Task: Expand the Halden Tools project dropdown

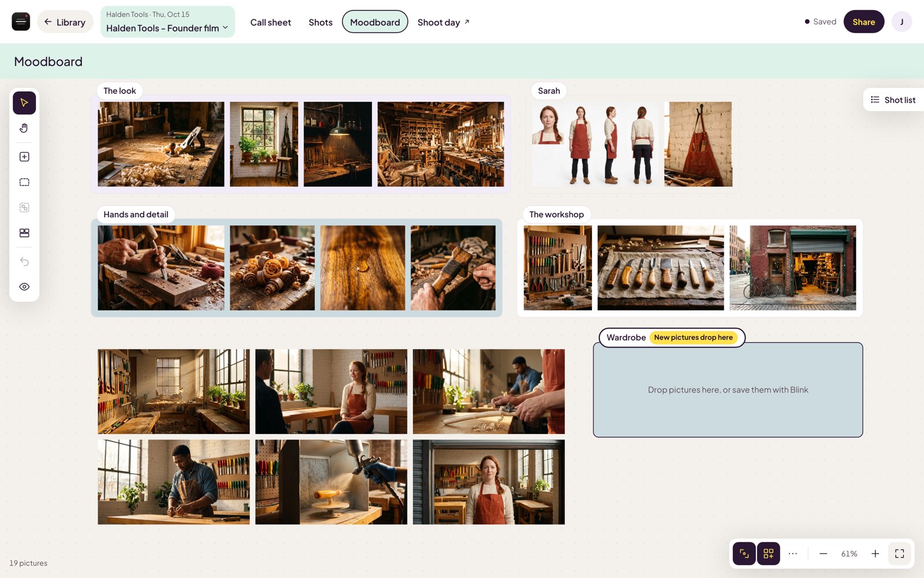Action: click(x=167, y=22)
